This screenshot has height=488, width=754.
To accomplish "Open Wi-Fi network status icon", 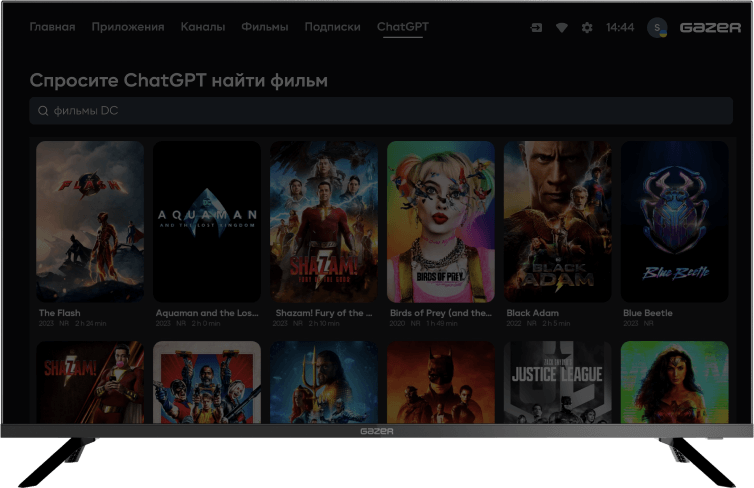I will click(561, 28).
